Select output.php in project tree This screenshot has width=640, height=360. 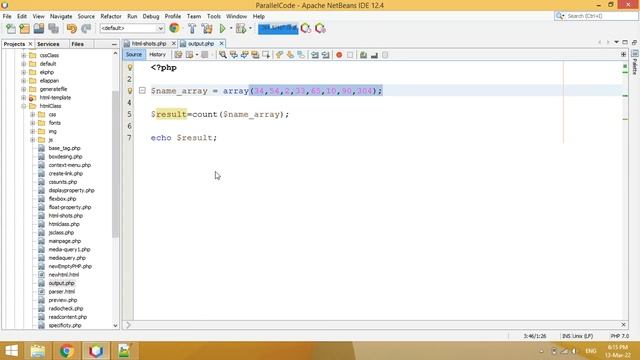(x=61, y=283)
